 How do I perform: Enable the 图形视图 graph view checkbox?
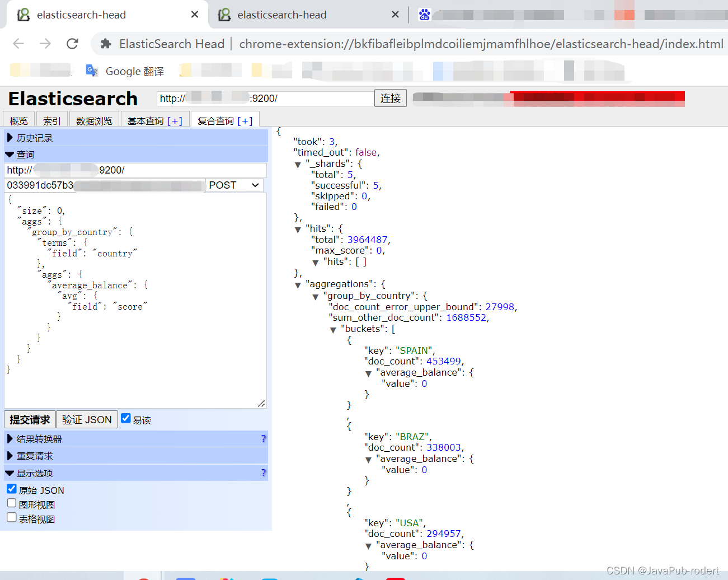[12, 503]
